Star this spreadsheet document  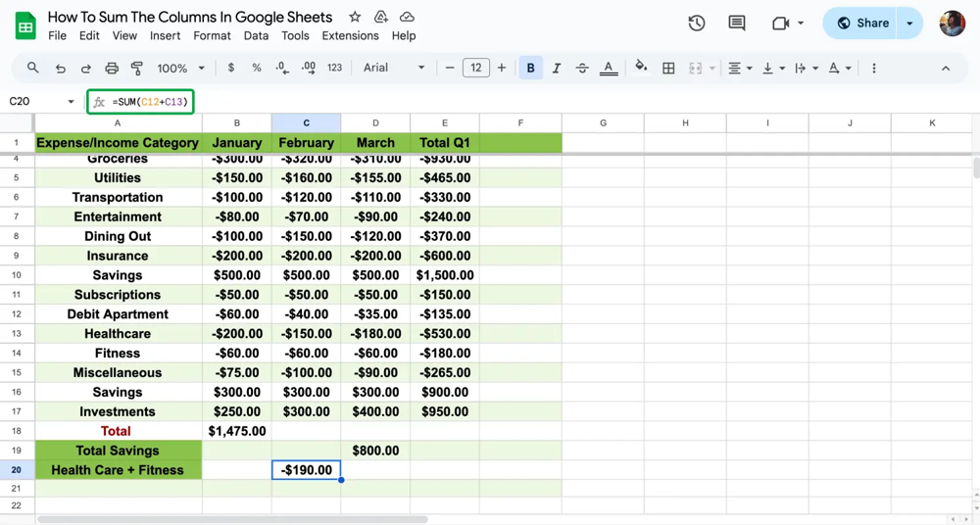pos(355,18)
